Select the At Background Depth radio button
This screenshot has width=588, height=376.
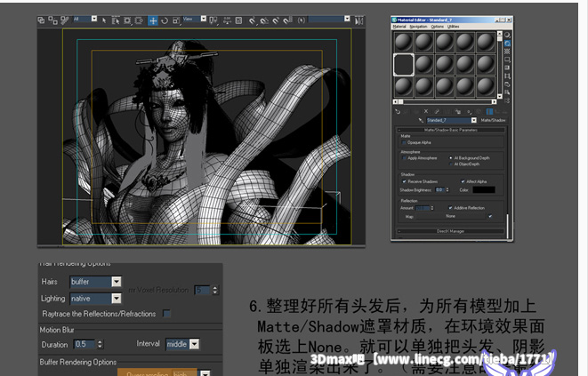click(451, 158)
